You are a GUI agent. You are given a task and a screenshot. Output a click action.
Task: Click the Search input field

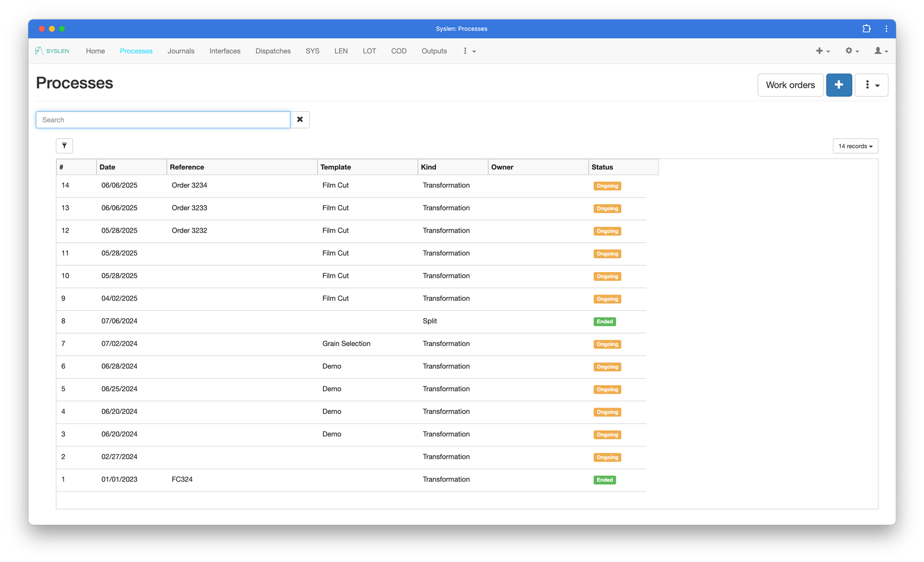(163, 119)
